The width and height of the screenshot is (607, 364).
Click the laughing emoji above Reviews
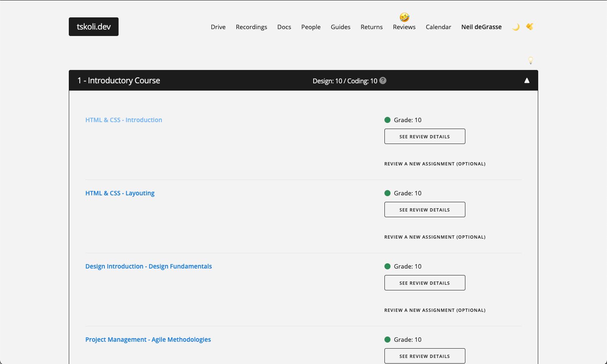(404, 17)
